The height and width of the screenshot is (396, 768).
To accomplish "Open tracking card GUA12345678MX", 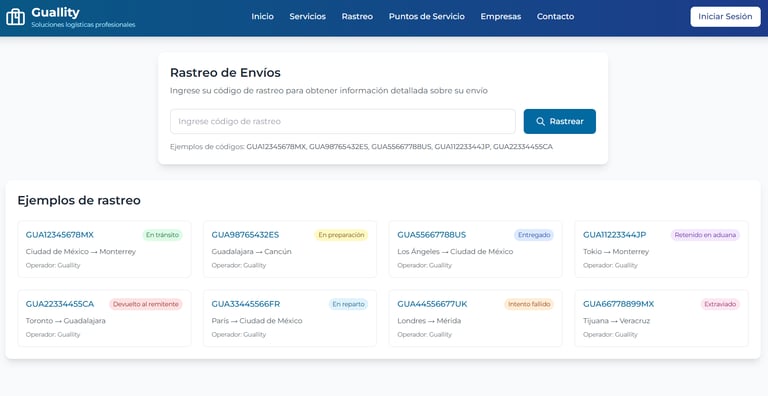I will click(104, 249).
